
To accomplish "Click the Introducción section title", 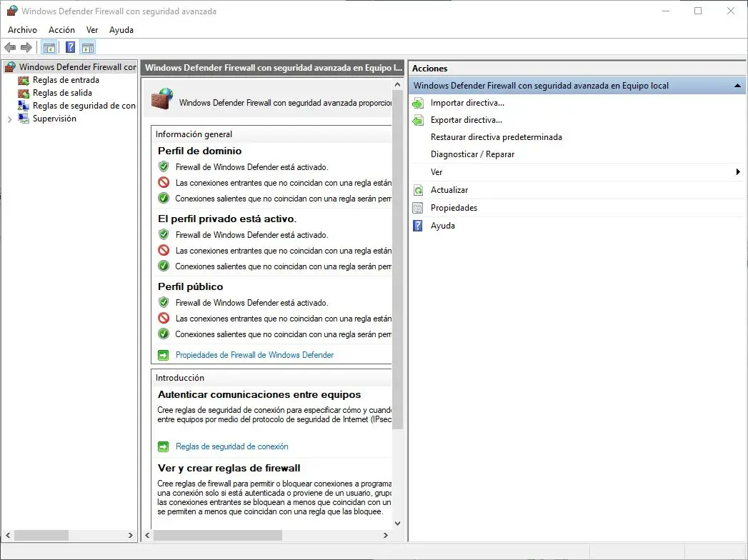I will (x=180, y=378).
